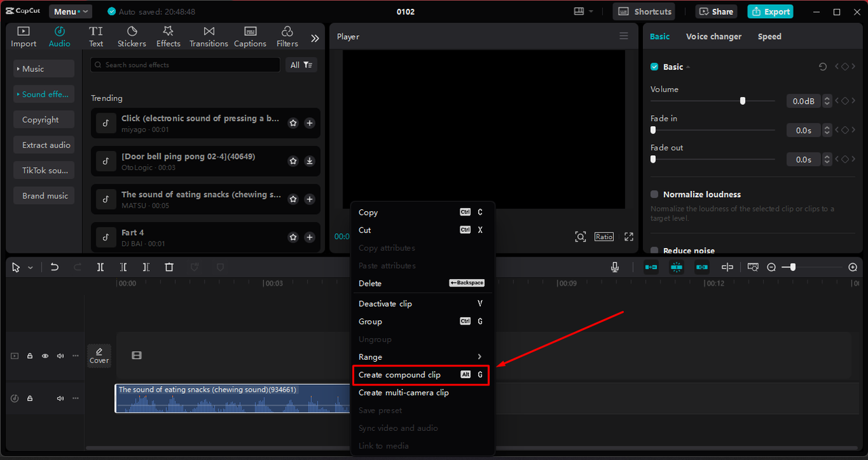Open the Shortcuts panel

(644, 12)
